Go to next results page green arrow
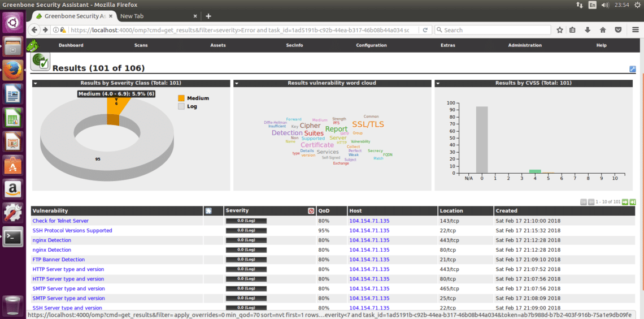The image size is (644, 319). [x=625, y=202]
